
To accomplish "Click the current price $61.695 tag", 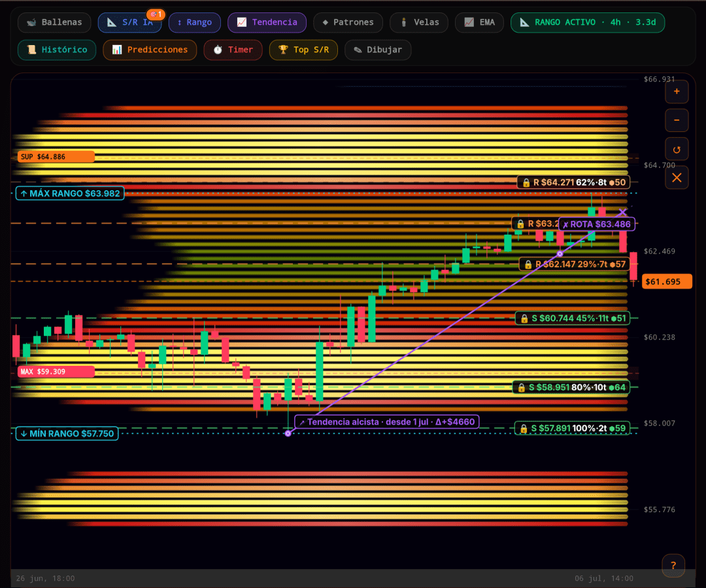I will click(x=667, y=282).
